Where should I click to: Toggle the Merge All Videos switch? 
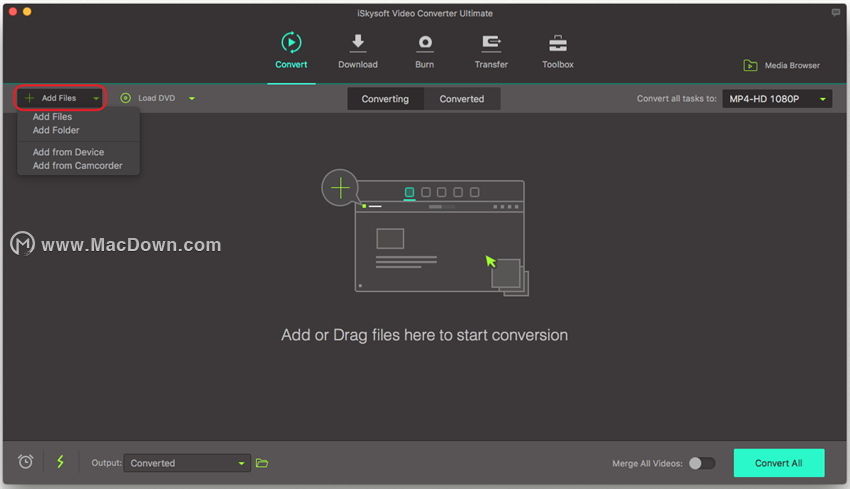[702, 463]
